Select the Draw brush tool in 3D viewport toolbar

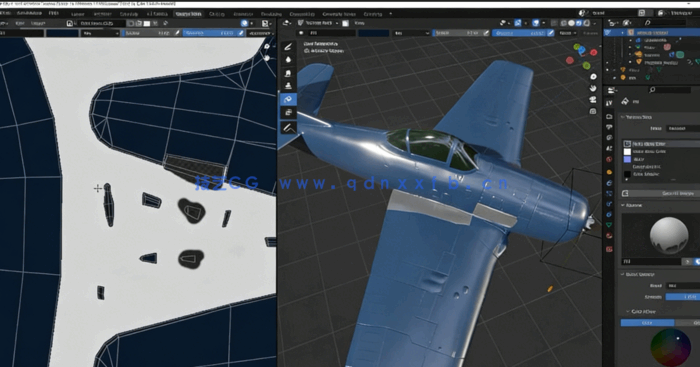pyautogui.click(x=288, y=46)
